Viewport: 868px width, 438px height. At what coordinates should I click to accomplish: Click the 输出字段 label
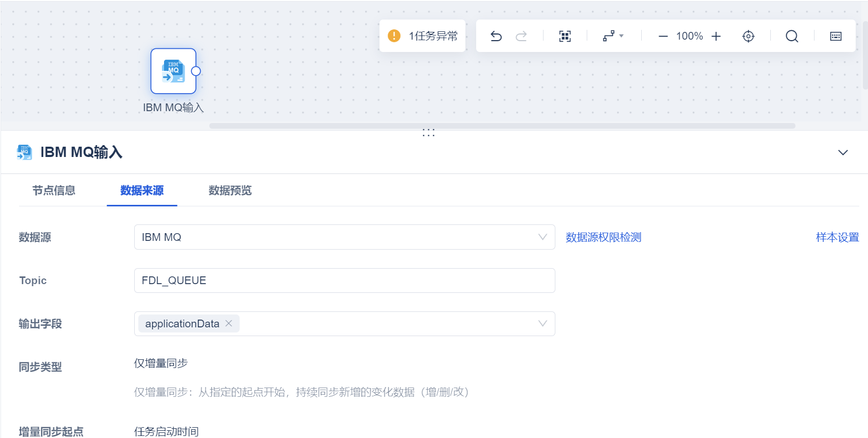40,324
